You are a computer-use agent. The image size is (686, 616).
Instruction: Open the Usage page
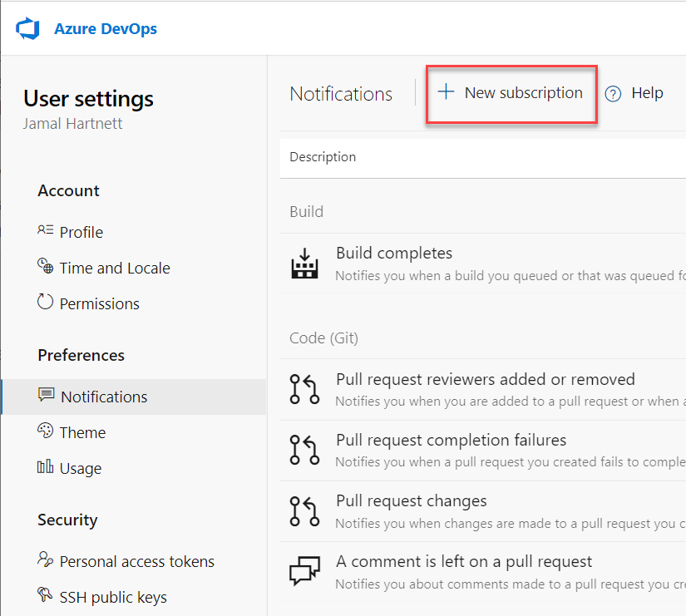(81, 469)
